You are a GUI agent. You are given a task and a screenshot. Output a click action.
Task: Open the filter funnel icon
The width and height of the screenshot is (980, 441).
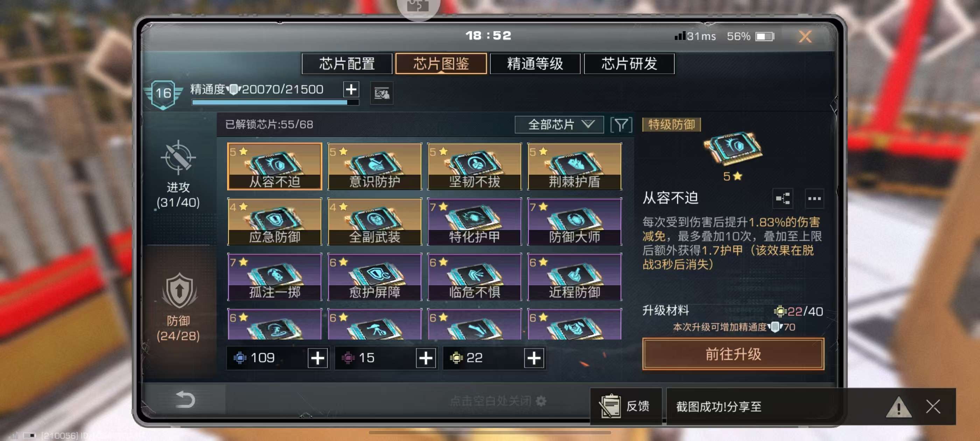[621, 125]
